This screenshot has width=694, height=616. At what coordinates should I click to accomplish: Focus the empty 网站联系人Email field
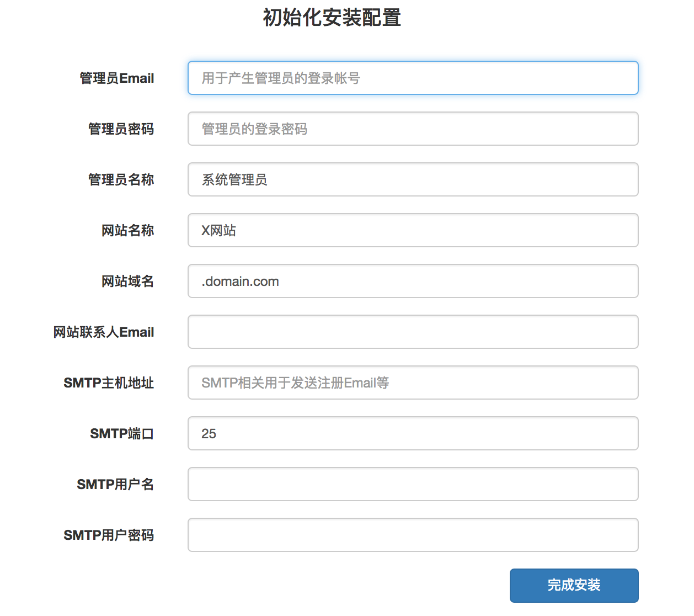[x=413, y=332]
